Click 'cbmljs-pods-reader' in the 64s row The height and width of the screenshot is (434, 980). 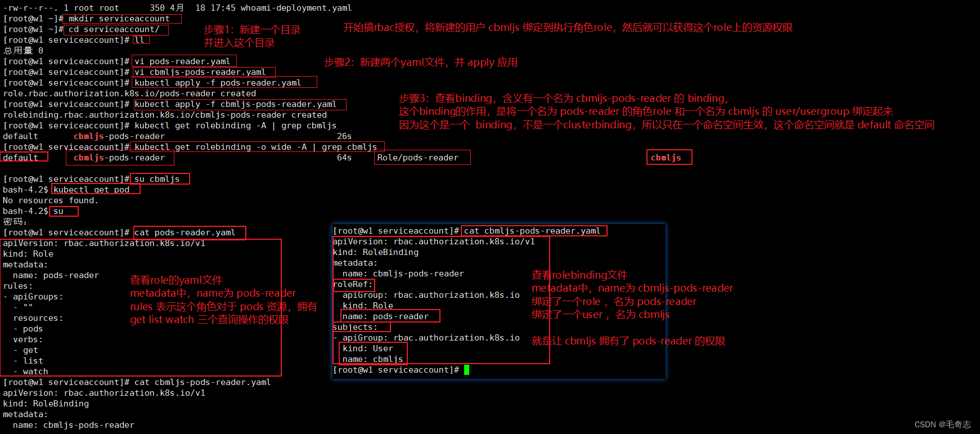click(119, 158)
